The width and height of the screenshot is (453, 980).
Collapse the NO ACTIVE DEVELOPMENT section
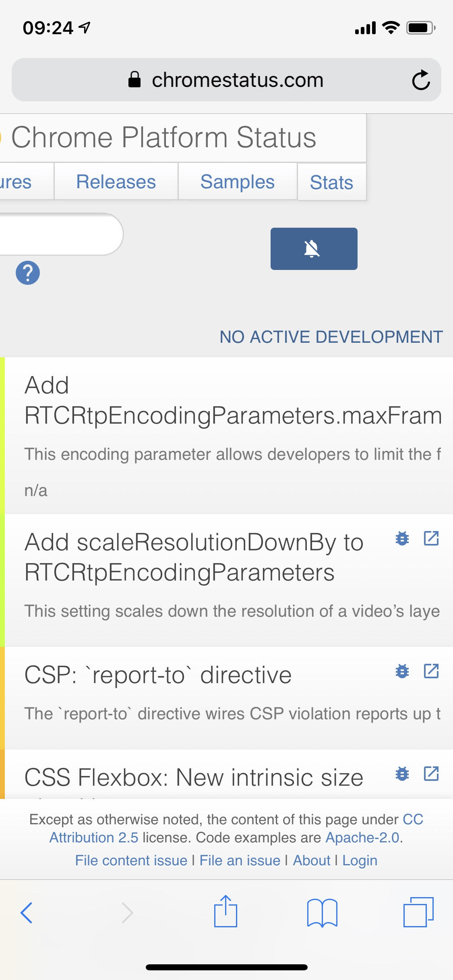coord(331,338)
